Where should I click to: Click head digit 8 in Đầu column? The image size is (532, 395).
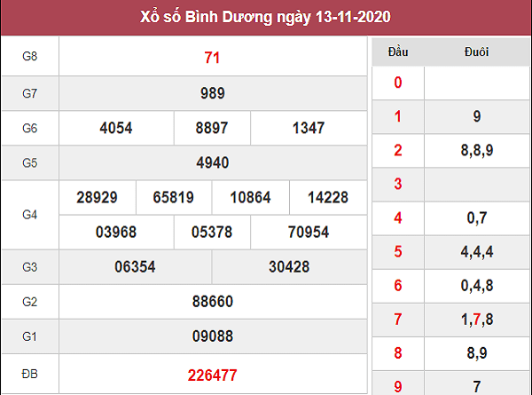398,353
